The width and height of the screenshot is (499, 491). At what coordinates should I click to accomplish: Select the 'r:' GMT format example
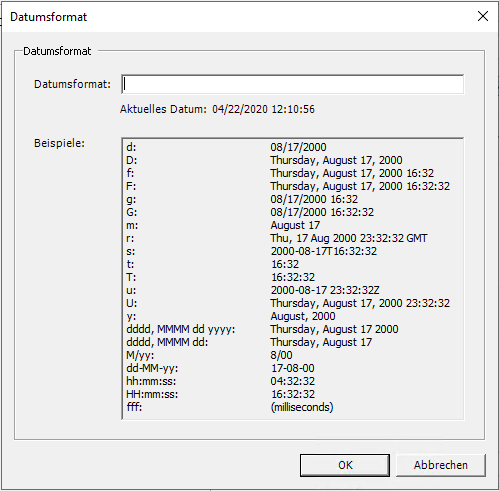[x=292, y=238]
